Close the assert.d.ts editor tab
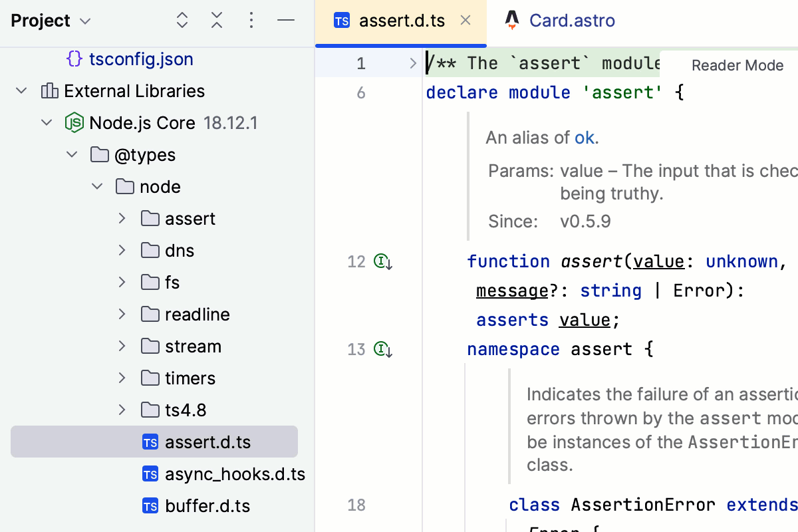Image resolution: width=798 pixels, height=532 pixels. (465, 21)
